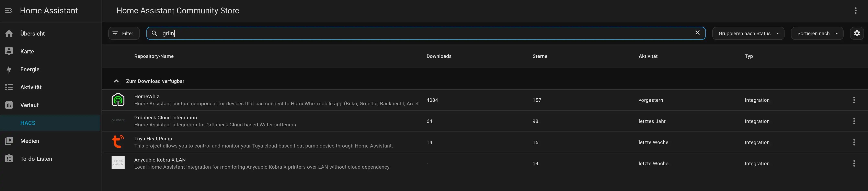This screenshot has width=868, height=191.
Task: Open Aktivität in the sidebar
Action: tap(50, 87)
